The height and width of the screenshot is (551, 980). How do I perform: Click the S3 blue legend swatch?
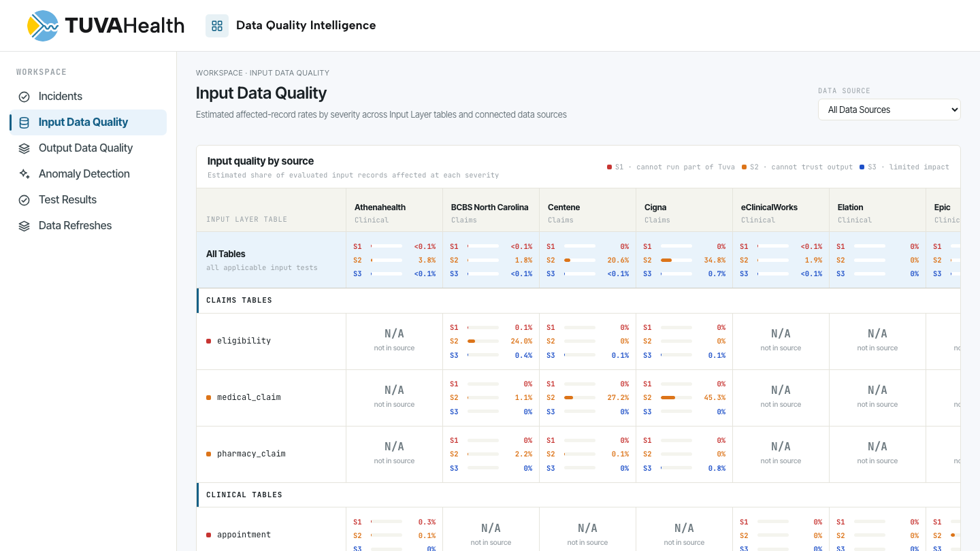coord(862,167)
